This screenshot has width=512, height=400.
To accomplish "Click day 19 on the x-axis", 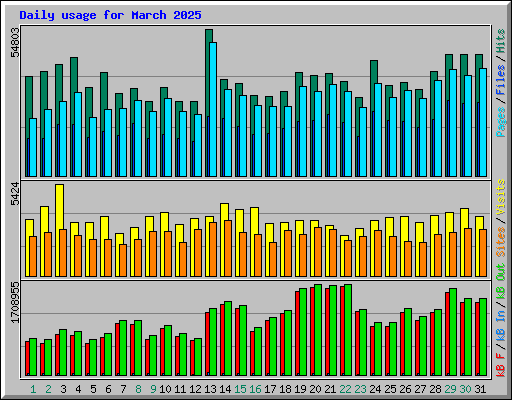I will tap(300, 389).
